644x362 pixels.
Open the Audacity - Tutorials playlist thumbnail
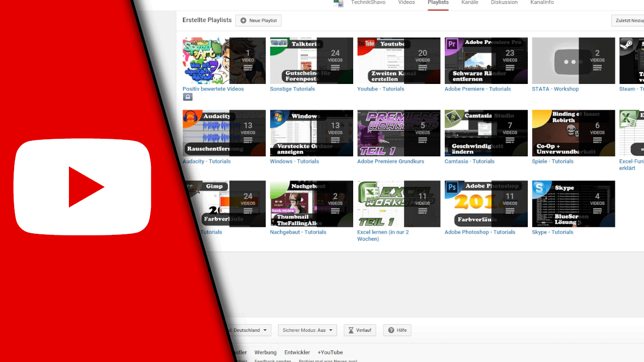tap(224, 133)
